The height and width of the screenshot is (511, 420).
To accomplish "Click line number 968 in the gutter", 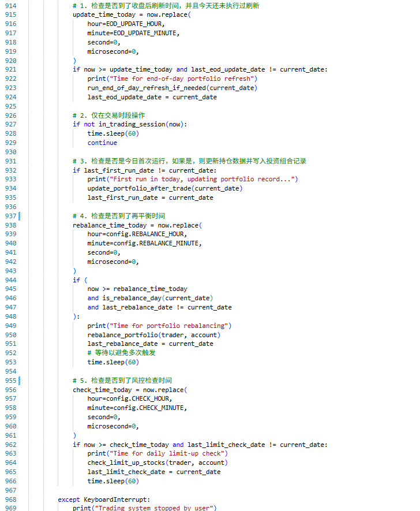I will coord(10,499).
